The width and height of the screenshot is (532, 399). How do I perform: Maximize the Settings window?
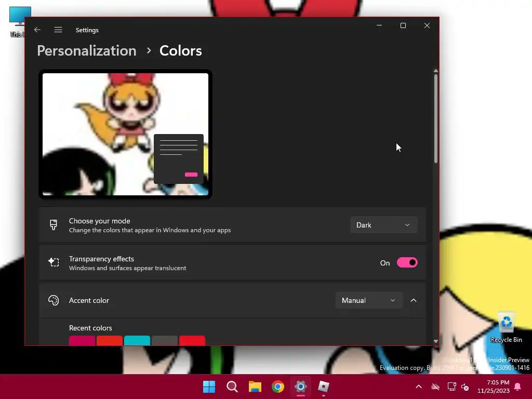403,25
